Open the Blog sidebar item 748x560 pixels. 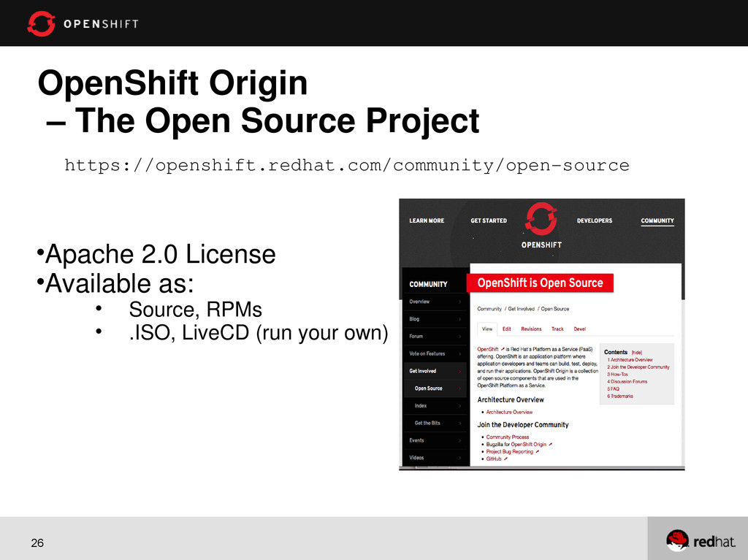click(x=435, y=318)
